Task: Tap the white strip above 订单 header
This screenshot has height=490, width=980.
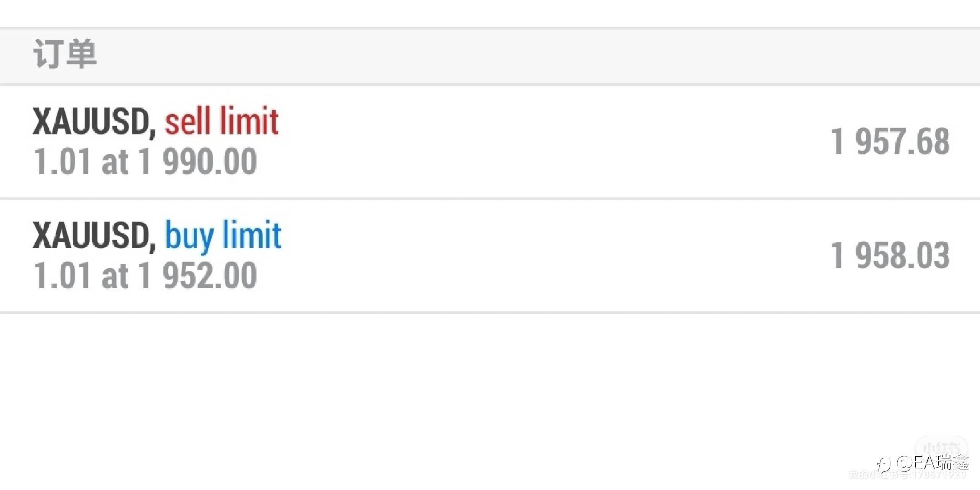Action: pyautogui.click(x=490, y=13)
